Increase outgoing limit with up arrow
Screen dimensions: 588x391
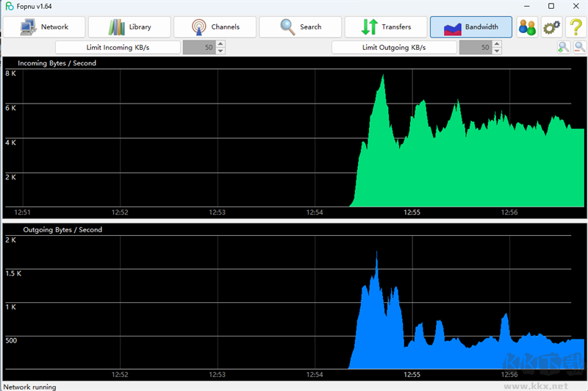click(497, 44)
